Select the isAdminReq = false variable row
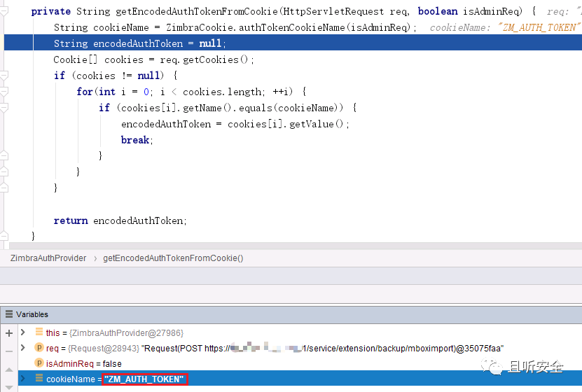 (300, 363)
